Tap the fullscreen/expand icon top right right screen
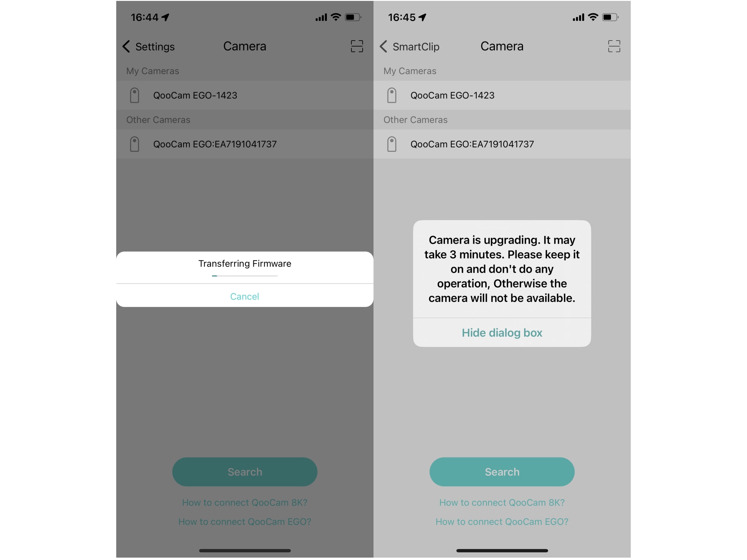 click(x=614, y=45)
